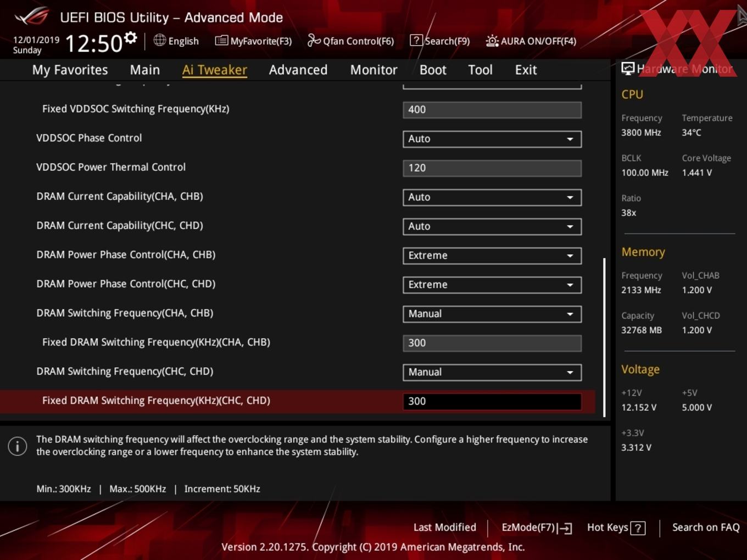Click the 12:50 clock display
Screen dimensions: 747x560
point(94,43)
